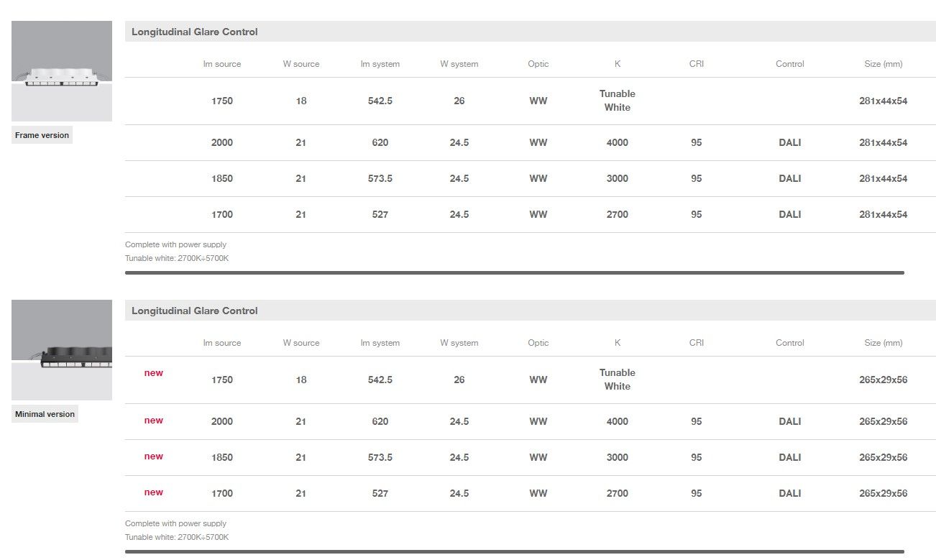Click DALI in the Minimal version 2700K row
Screen dimensions: 936x560
point(789,493)
